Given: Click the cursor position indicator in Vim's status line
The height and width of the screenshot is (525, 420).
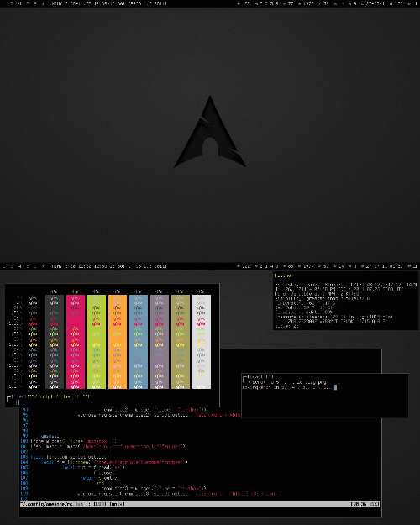Looking at the screenshot, I should [x=365, y=504].
